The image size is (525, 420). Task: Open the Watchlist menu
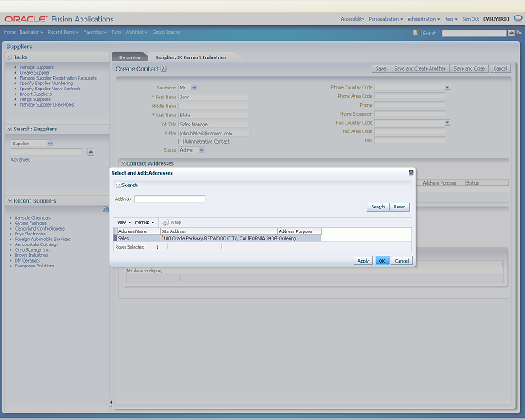(x=136, y=32)
